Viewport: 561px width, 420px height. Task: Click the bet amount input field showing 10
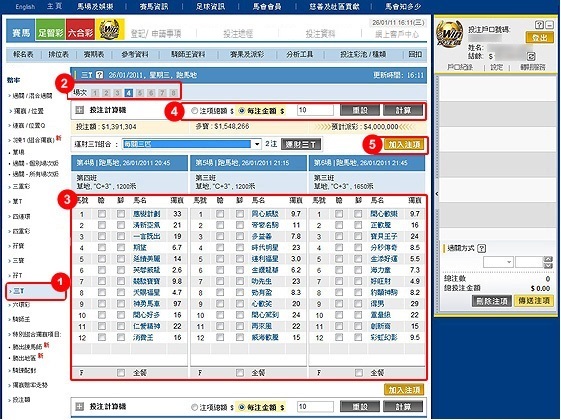(x=315, y=110)
